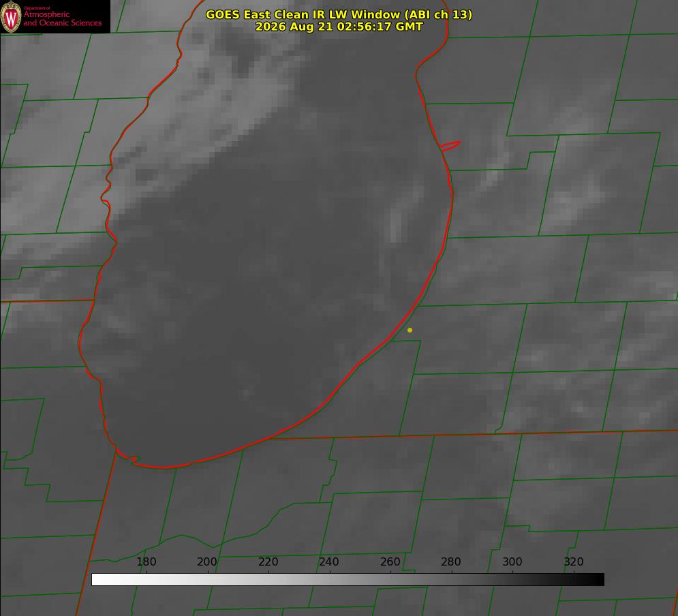Click the 2026 Aug 21 GMT timestamp
Screen dimensions: 678x616
[339, 27]
